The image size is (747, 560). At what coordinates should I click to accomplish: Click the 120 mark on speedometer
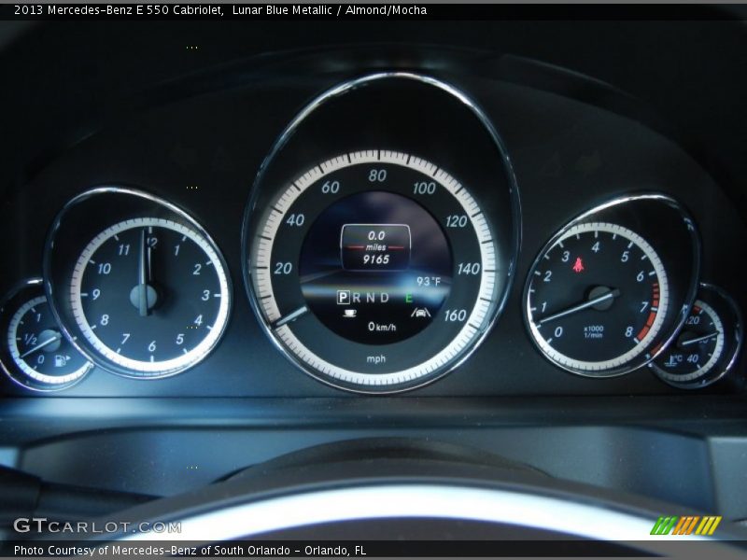point(456,221)
